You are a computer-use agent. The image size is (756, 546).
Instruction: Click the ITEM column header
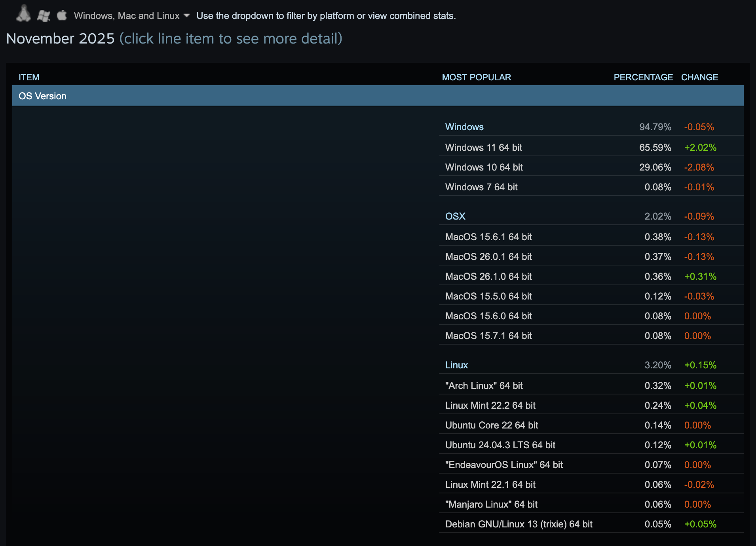(29, 77)
